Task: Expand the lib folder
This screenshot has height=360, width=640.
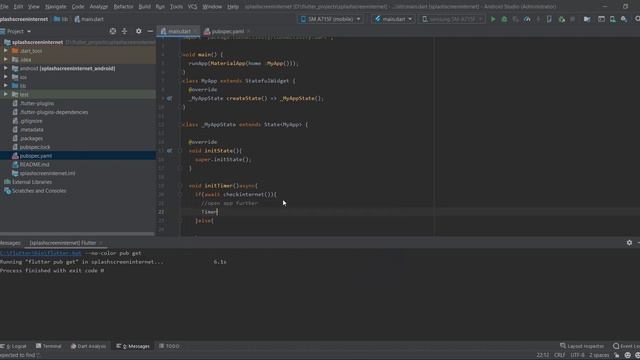Action: point(6,86)
